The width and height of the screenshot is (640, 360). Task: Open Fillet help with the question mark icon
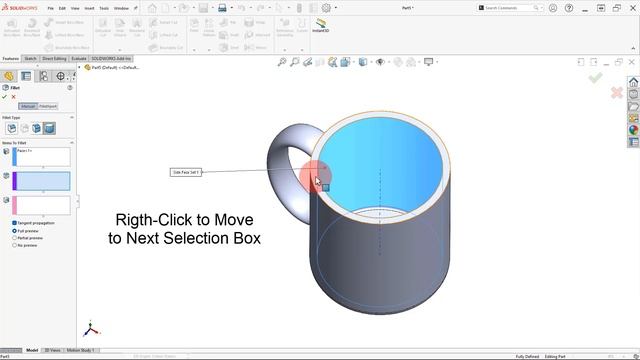[70, 88]
